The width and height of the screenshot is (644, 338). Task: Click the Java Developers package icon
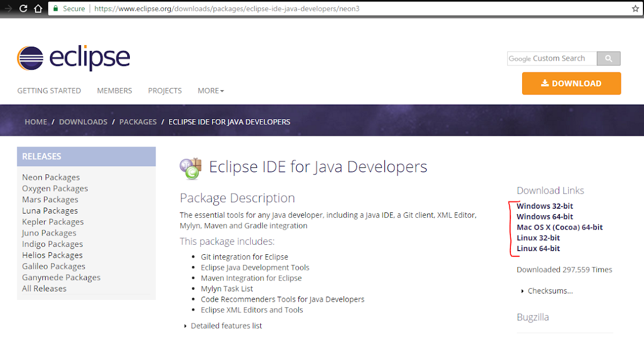pyautogui.click(x=190, y=168)
